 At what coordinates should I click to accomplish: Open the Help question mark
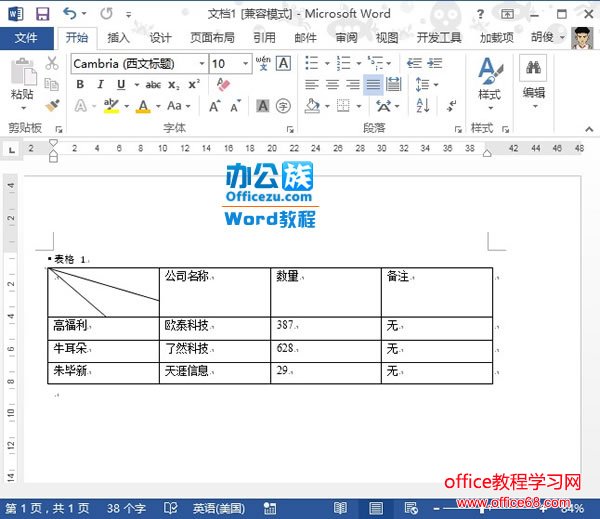coord(480,15)
